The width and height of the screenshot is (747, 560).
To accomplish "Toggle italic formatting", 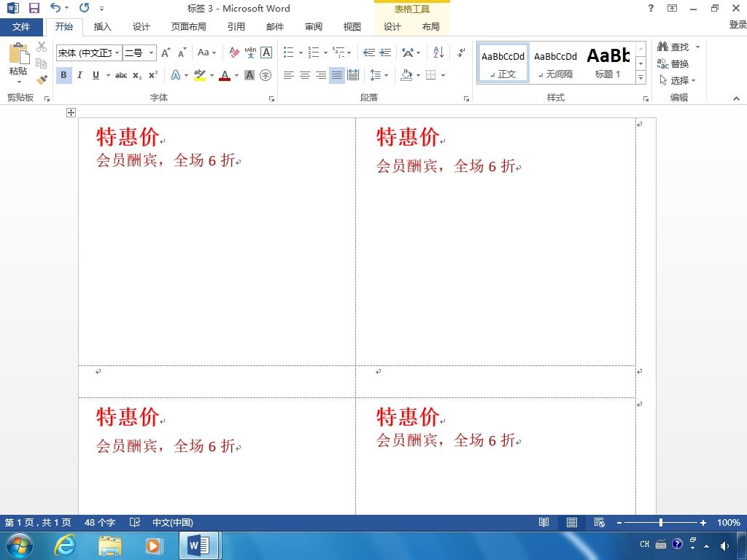I will [80, 75].
